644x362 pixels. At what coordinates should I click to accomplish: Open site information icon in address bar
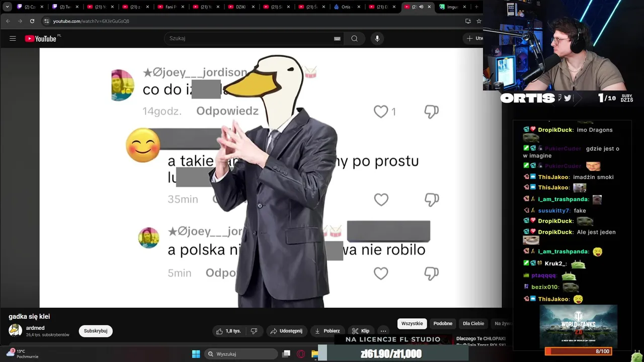coord(46,21)
